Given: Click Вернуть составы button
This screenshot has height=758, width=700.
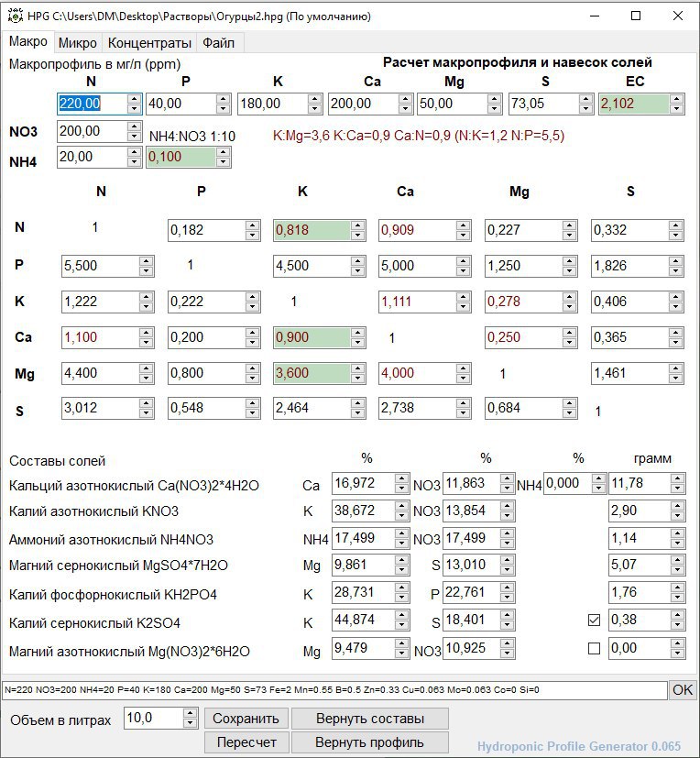Looking at the screenshot, I should point(370,719).
